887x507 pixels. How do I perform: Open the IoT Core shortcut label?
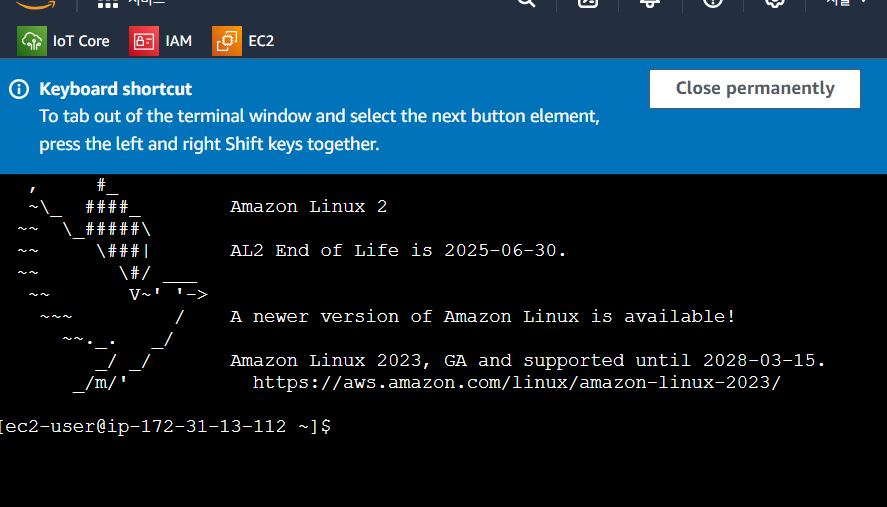[81, 41]
